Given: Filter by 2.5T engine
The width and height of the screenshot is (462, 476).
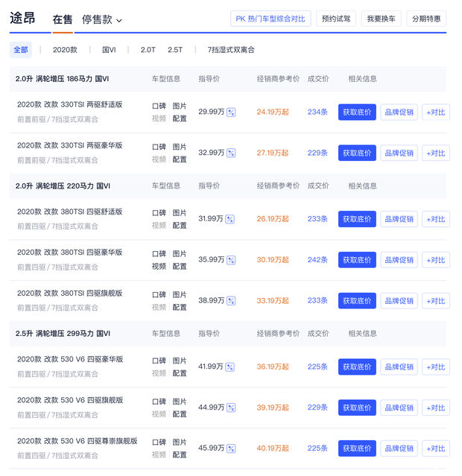Looking at the screenshot, I should pos(175,50).
